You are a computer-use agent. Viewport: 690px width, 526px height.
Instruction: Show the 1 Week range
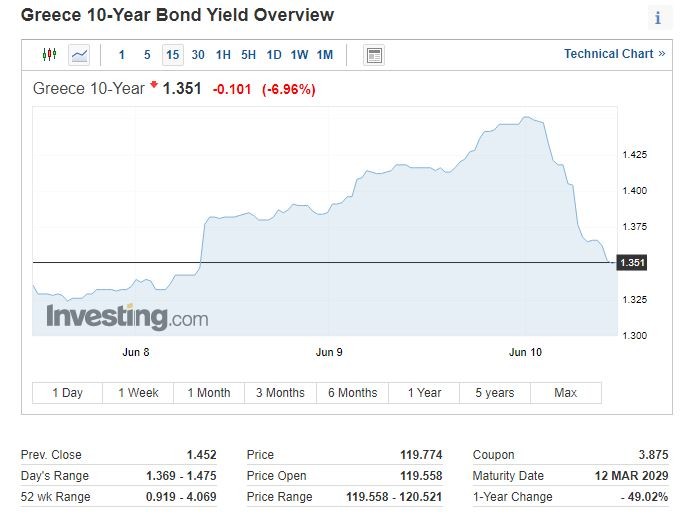(138, 393)
